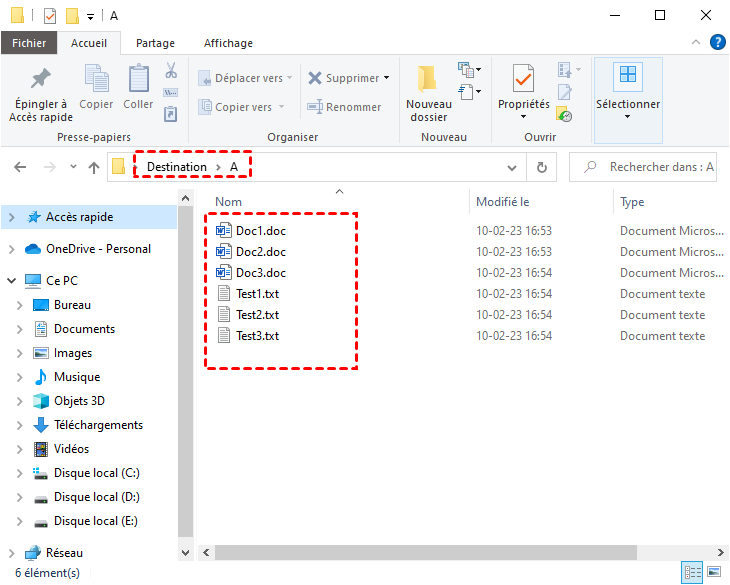The width and height of the screenshot is (730, 585).
Task: Open the address bar history dropdown
Action: pyautogui.click(x=512, y=167)
